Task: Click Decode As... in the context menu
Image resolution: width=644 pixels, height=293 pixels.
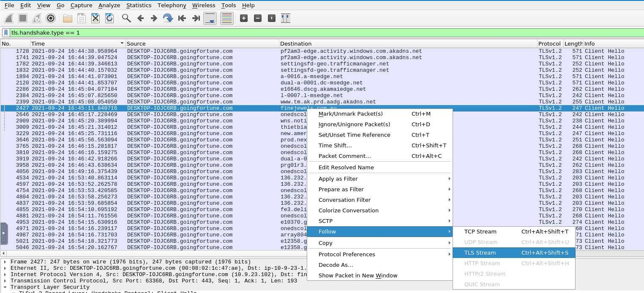Action: pos(336,265)
